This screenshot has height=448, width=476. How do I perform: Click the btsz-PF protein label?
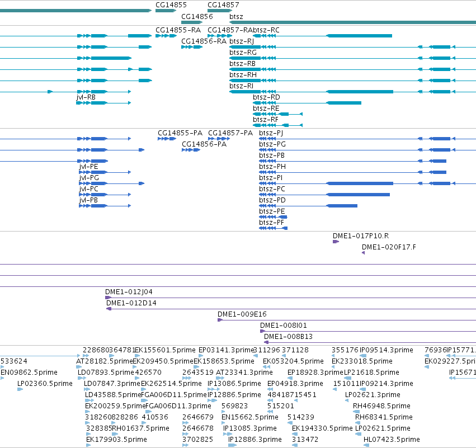coord(271,223)
